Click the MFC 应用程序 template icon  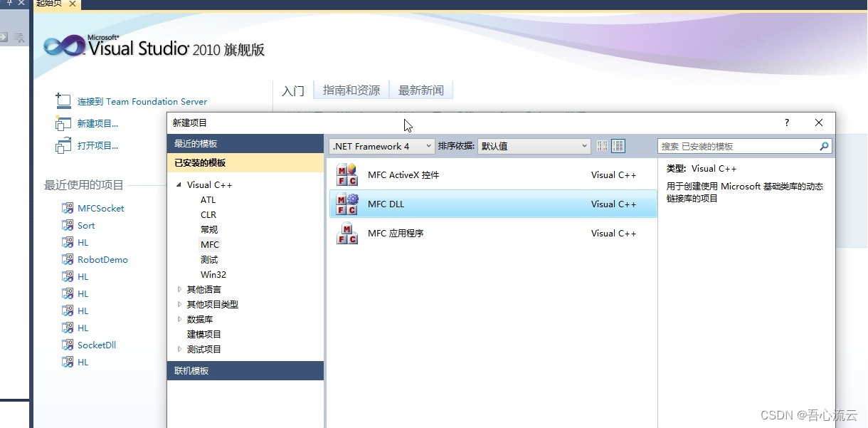pos(346,233)
